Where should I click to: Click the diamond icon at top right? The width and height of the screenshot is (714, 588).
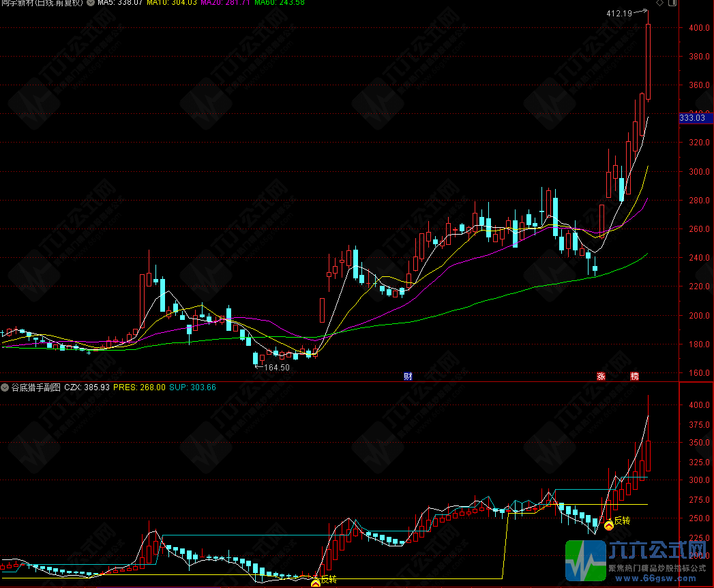click(x=659, y=3)
